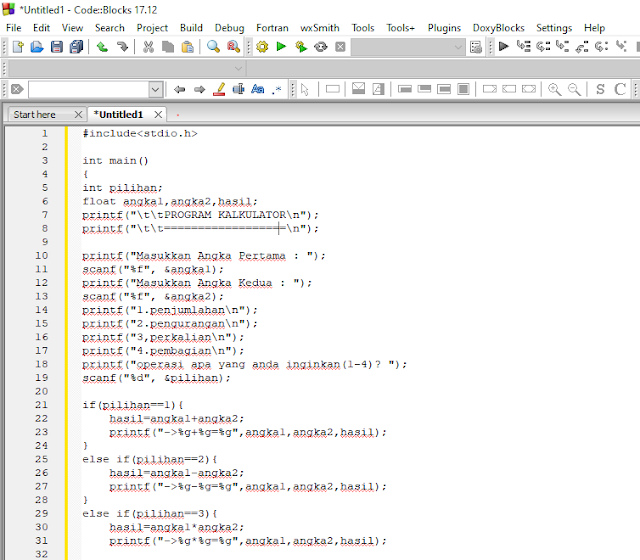Viewport: 640px width, 560px height.
Task: Save the current file with Save icon
Action: (57, 47)
